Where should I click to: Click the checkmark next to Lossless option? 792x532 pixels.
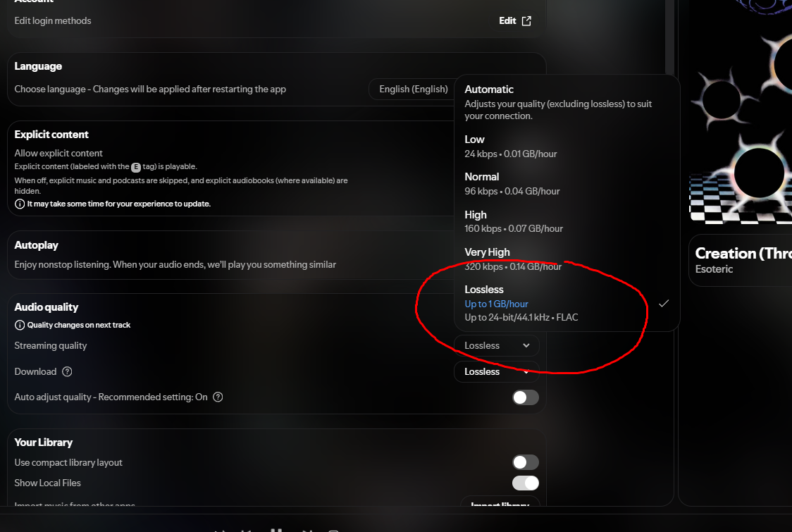click(664, 303)
